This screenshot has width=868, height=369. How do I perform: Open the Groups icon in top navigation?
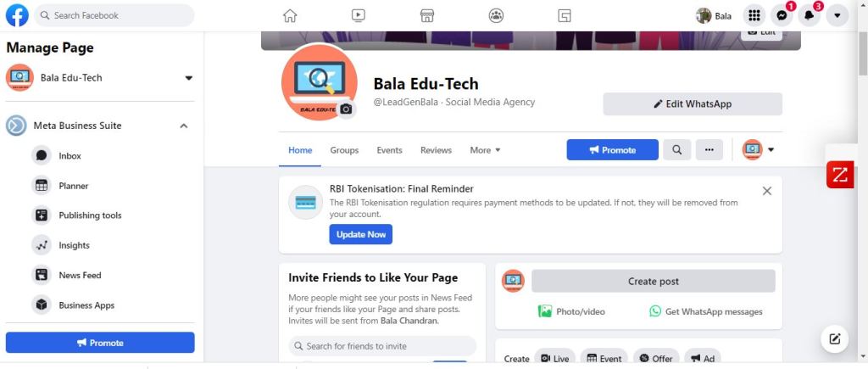click(496, 15)
